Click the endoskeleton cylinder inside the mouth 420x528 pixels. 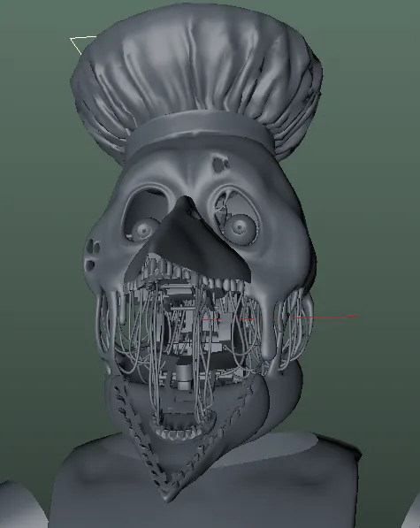point(184,376)
